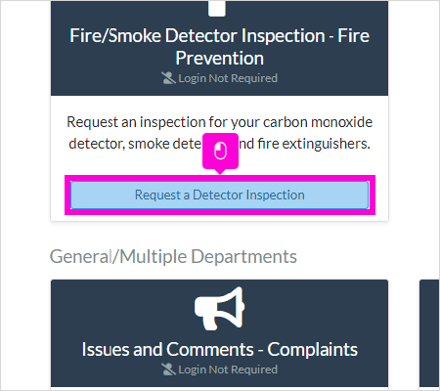
Task: Click the megaphone icon on Complaints card
Action: [x=220, y=308]
